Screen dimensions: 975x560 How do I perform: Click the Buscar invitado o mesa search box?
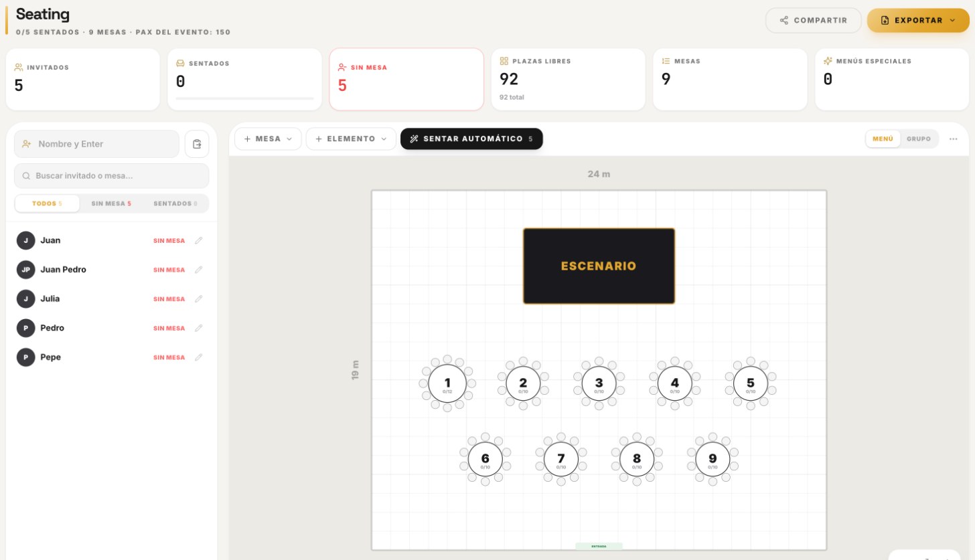click(x=112, y=176)
